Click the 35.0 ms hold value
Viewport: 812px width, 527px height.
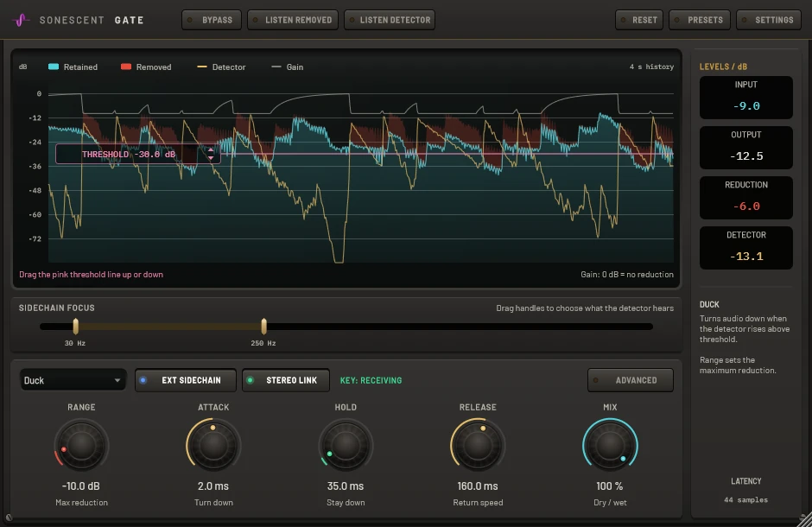coord(346,486)
